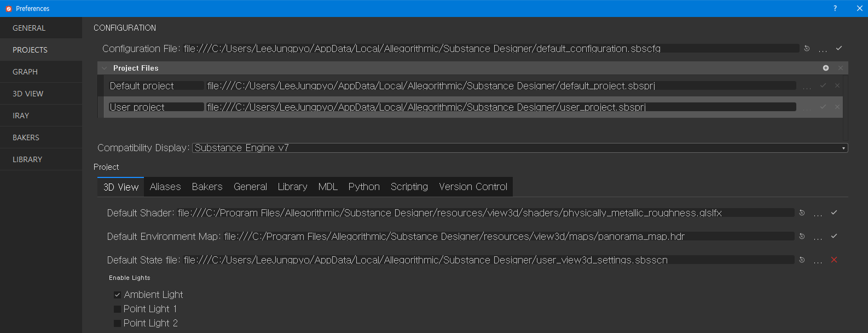Click the checkmark on the User project row
The height and width of the screenshot is (333, 868).
point(823,107)
